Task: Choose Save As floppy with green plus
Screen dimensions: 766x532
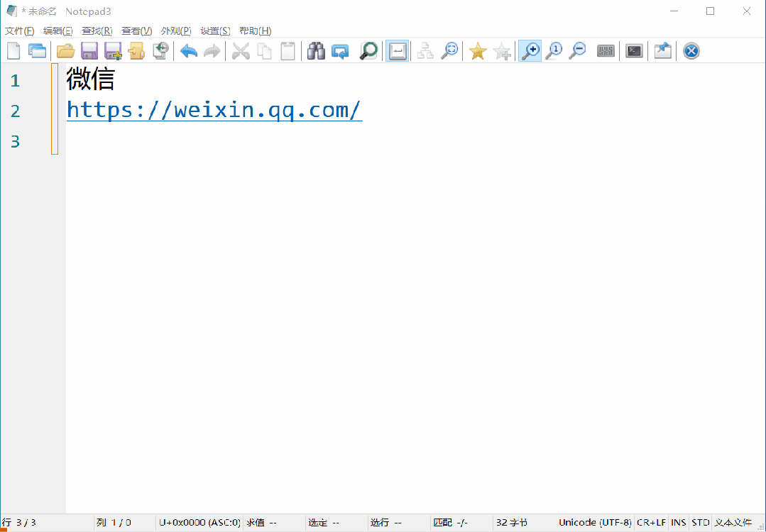Action: 113,51
